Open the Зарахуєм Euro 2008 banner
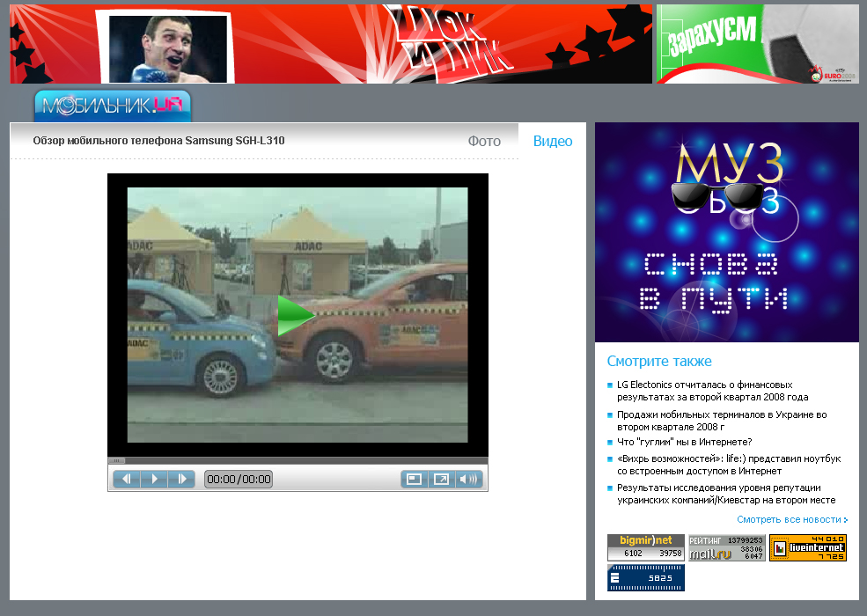 click(758, 44)
